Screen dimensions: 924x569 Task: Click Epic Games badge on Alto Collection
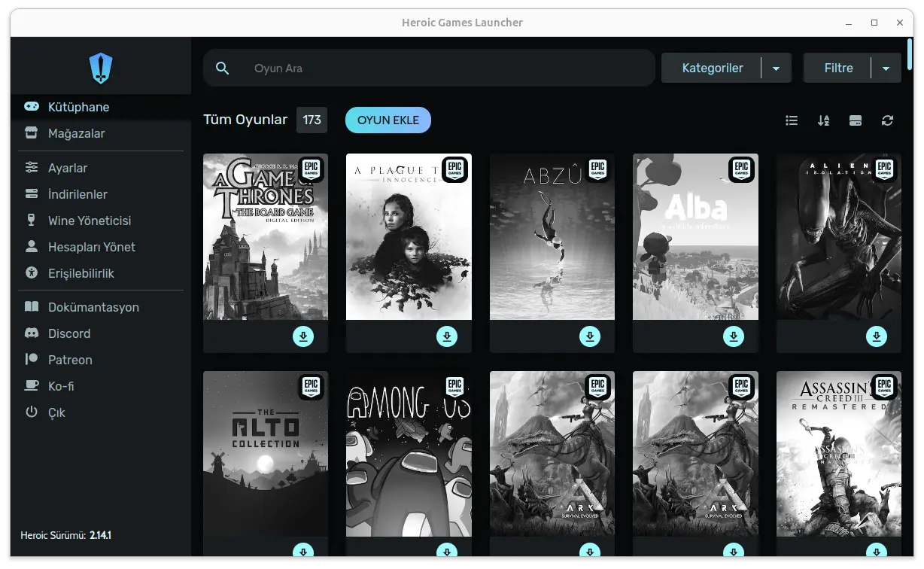[x=312, y=387]
